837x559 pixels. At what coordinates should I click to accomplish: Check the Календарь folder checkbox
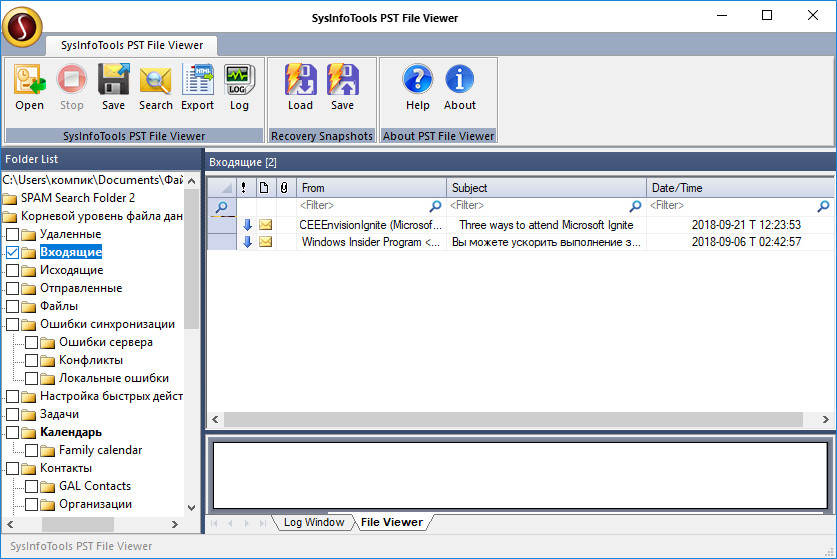[x=13, y=432]
